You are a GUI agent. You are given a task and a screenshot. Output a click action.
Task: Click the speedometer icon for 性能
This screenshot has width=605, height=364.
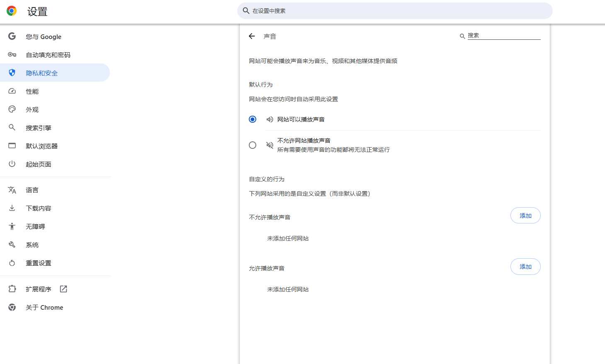[x=12, y=91]
